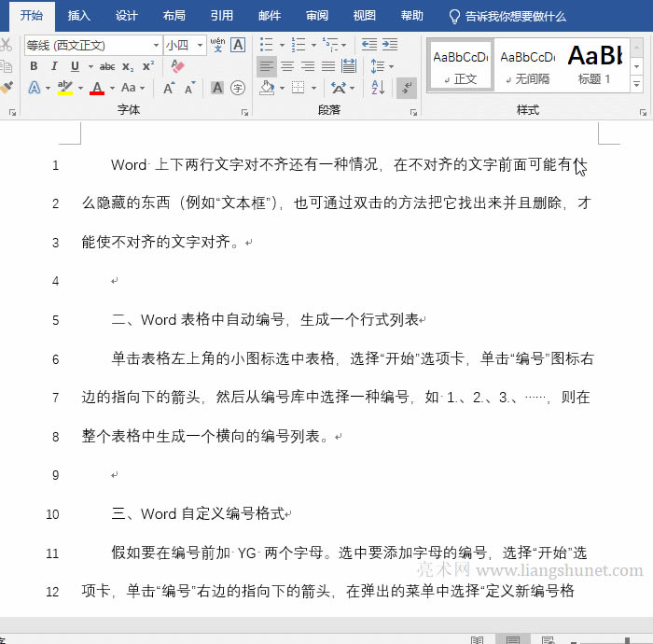Toggle italic formatting
The width and height of the screenshot is (653, 644).
(x=54, y=66)
